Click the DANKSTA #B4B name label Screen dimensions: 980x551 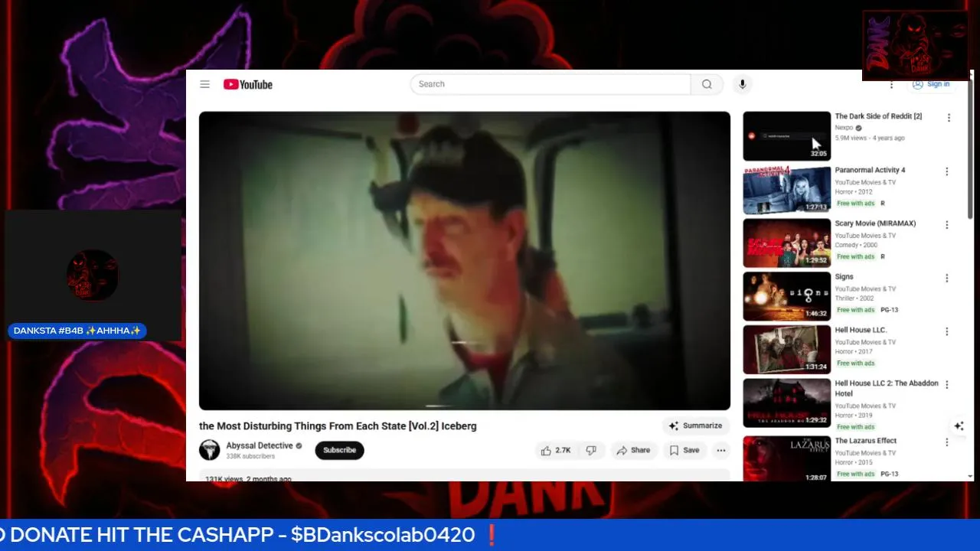pyautogui.click(x=77, y=331)
